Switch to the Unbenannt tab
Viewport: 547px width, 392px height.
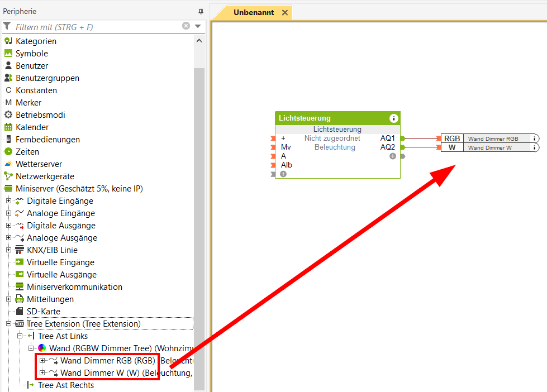tap(254, 12)
